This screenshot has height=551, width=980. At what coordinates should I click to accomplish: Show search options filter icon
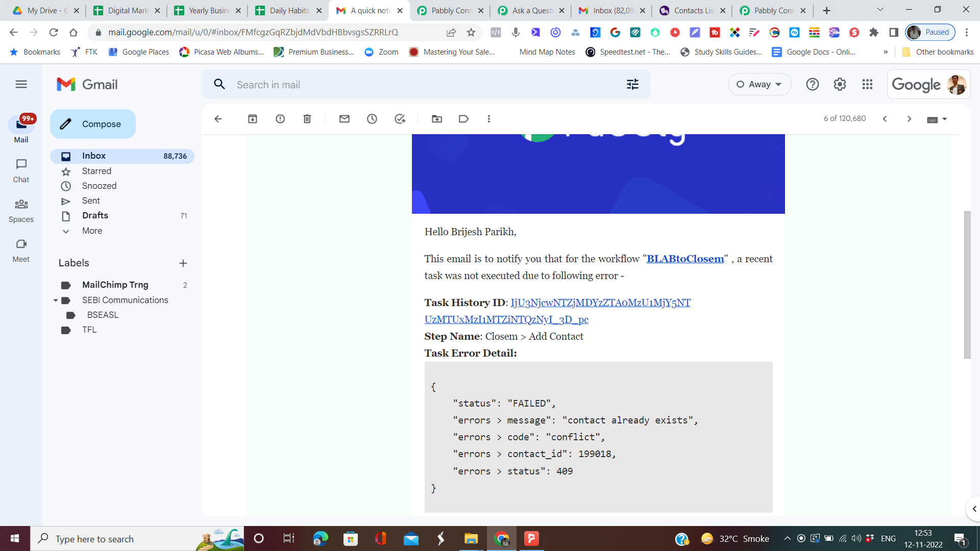(632, 84)
